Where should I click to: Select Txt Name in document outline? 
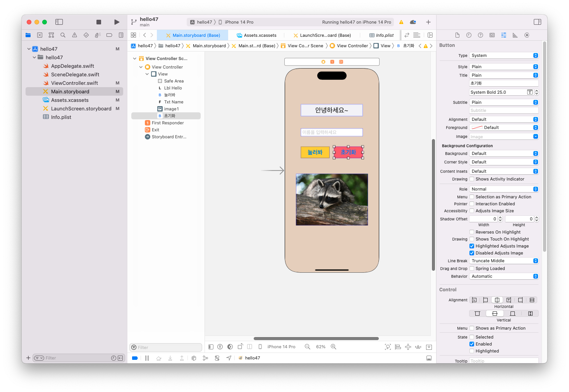tap(174, 102)
